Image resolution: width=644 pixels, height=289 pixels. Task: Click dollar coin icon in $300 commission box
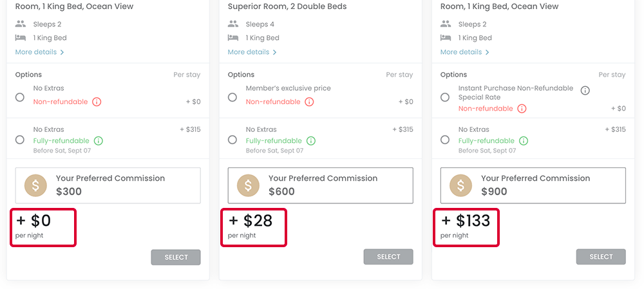[35, 185]
